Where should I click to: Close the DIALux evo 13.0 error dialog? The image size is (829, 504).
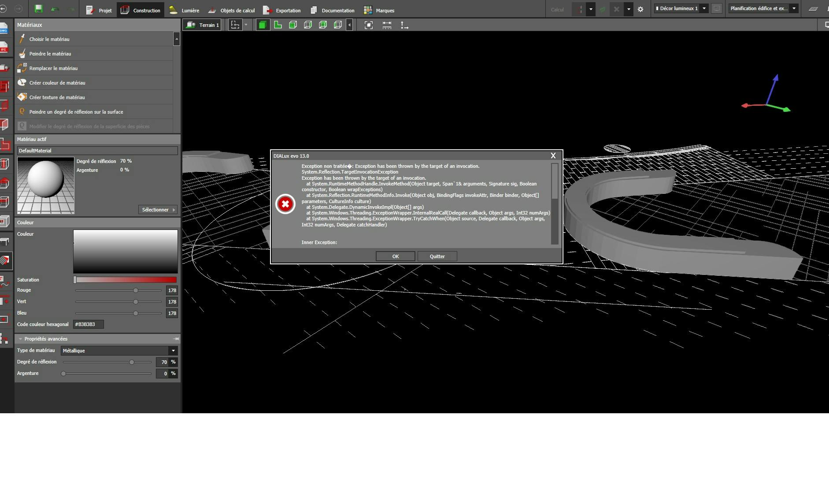tap(553, 156)
